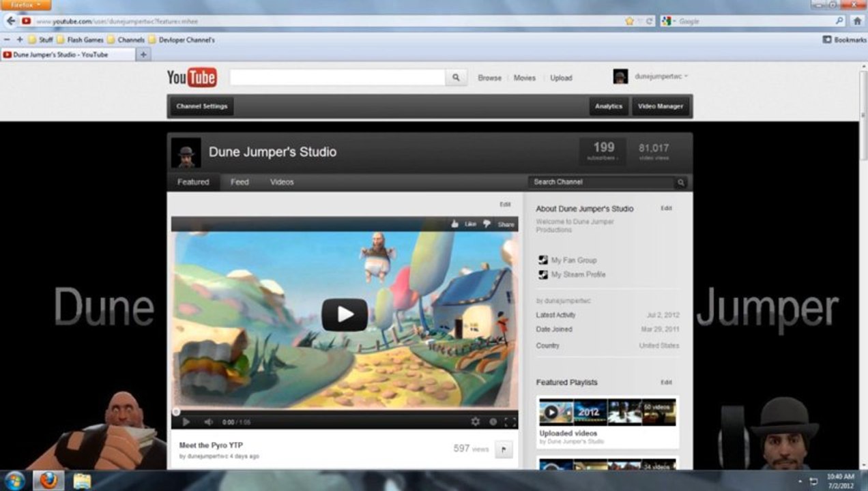Viewport: 868px width, 491px height.
Task: Mute the video with the speaker icon
Action: click(209, 422)
